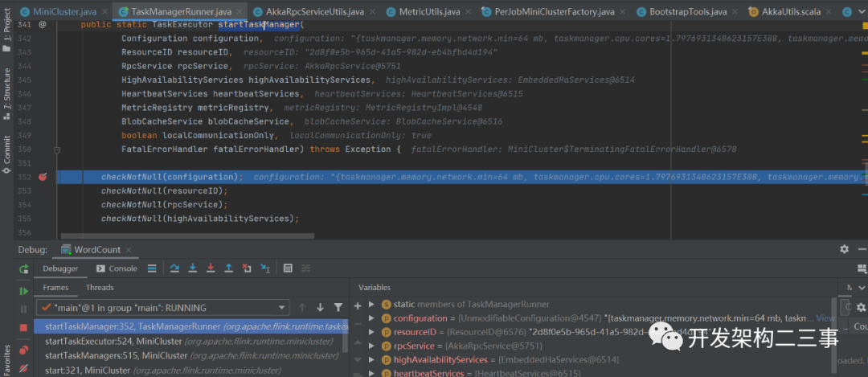Pause the program
The image size is (868, 377).
23,309
